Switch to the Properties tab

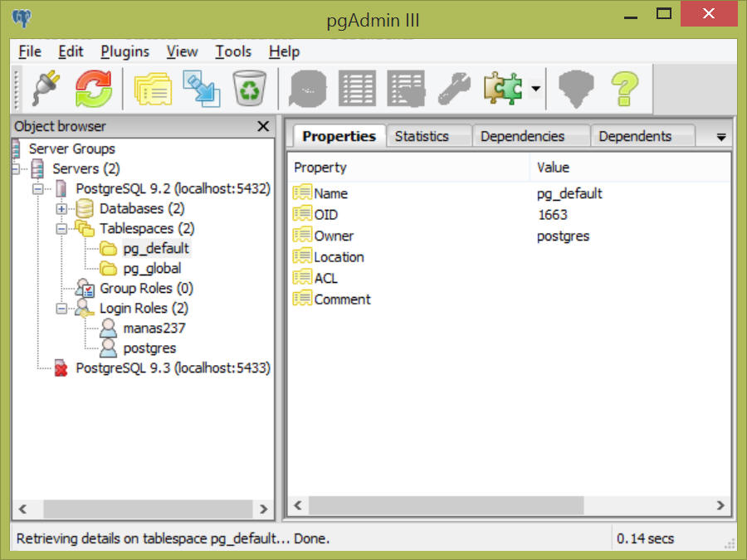(x=339, y=136)
